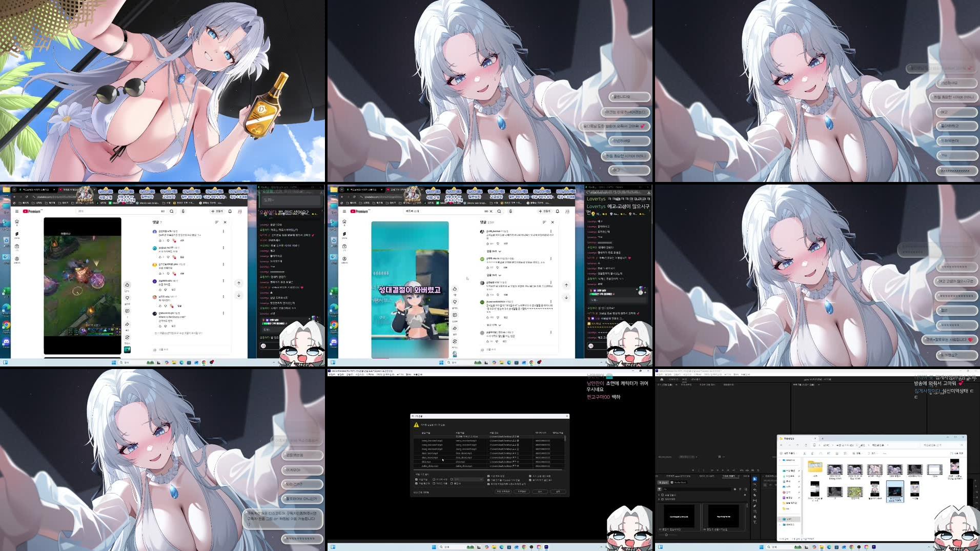Toggle Use Media Browser checkbox in Link Media dialog
Screen dimensions: 980x551
click(x=488, y=484)
